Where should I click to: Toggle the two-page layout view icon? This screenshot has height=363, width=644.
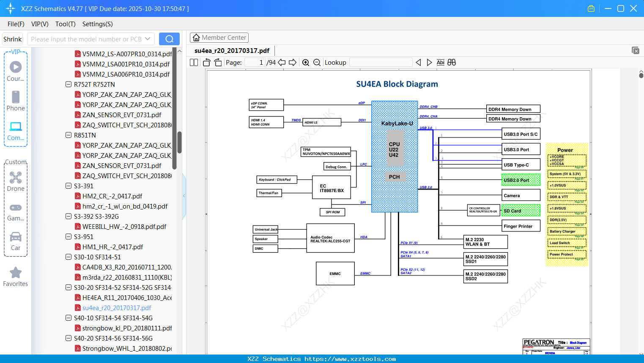(x=194, y=63)
